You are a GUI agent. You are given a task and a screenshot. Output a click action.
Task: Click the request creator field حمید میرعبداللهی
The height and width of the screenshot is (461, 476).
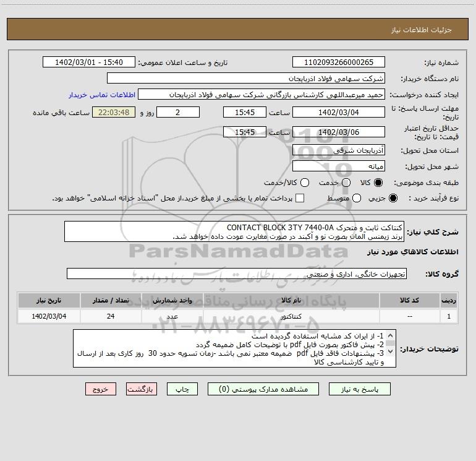pyautogui.click(x=261, y=94)
